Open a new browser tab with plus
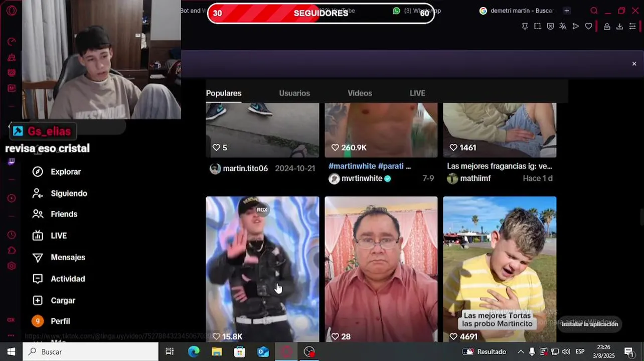644x361 pixels. pyautogui.click(x=566, y=11)
